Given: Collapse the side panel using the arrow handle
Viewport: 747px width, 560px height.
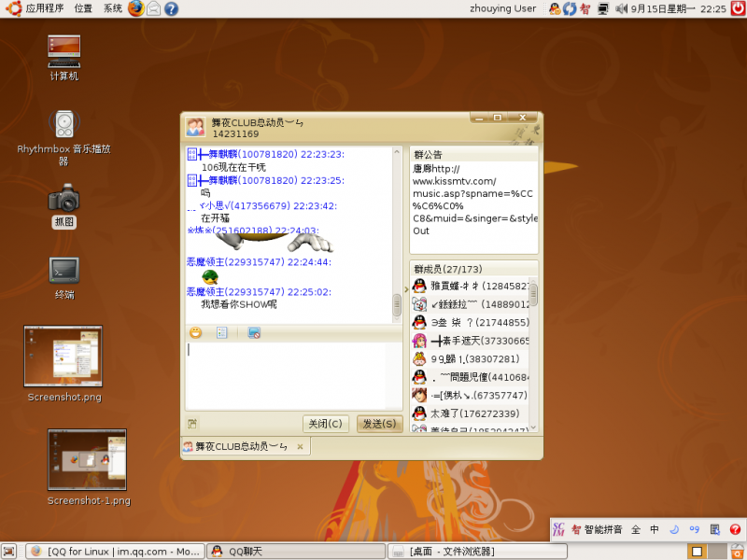Looking at the screenshot, I should click(406, 288).
